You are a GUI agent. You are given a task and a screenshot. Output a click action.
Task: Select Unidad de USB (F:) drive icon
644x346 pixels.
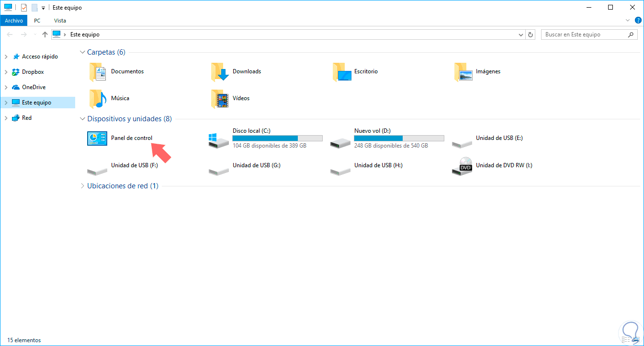point(97,170)
